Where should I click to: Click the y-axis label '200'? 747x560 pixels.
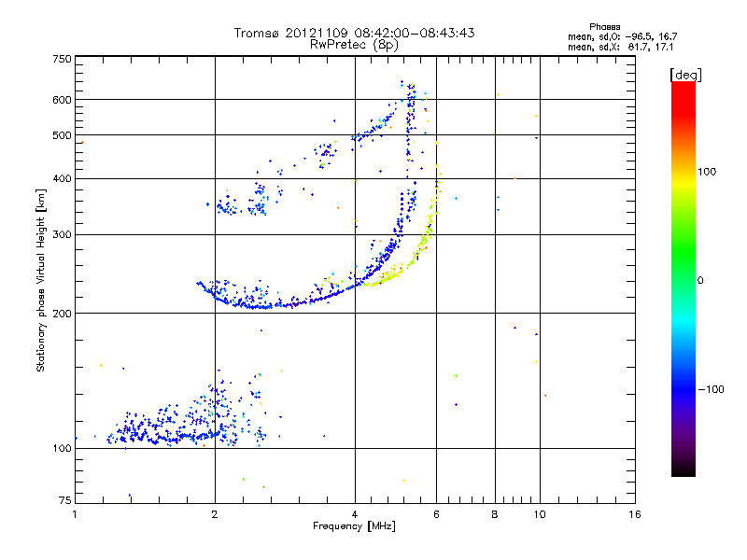coord(62,314)
